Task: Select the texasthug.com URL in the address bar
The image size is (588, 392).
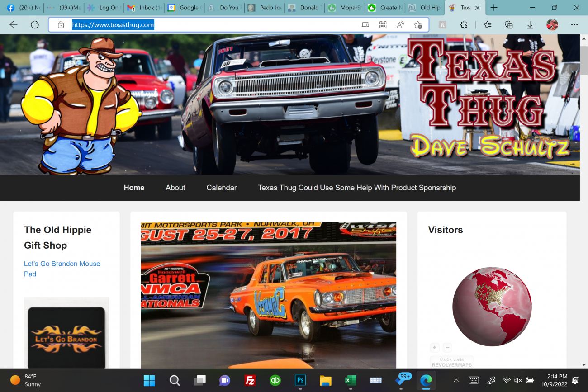Action: coord(113,25)
